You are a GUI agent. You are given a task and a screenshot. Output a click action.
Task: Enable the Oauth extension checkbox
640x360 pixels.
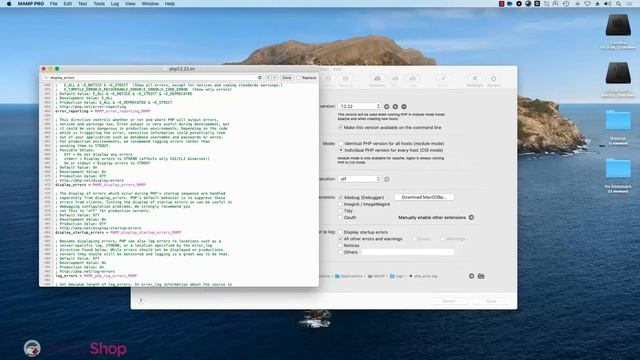[340, 218]
